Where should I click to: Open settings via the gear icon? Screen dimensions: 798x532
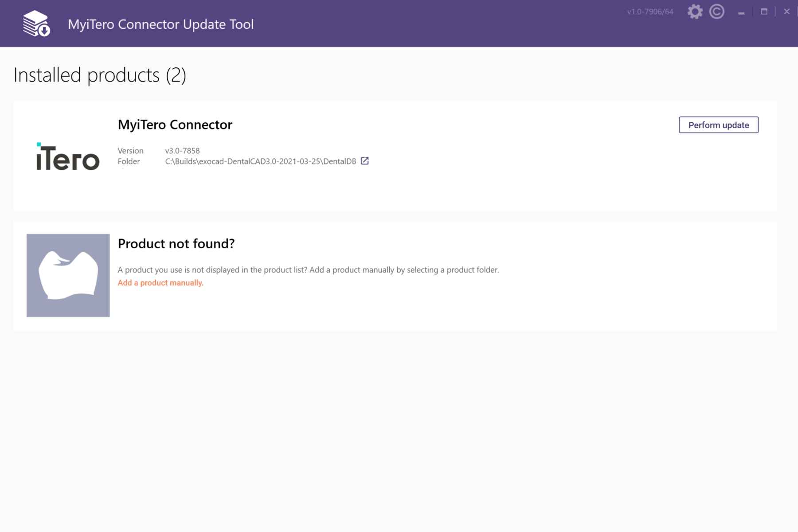(695, 12)
